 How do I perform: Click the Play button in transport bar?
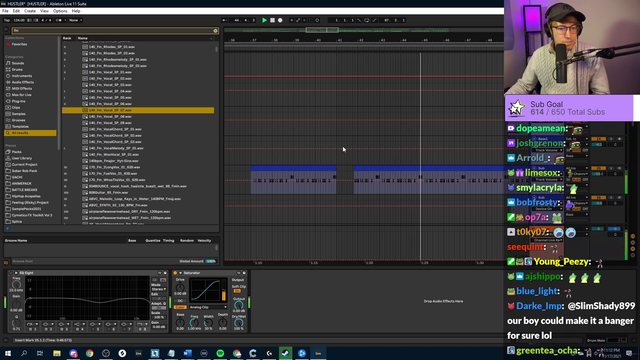click(264, 20)
